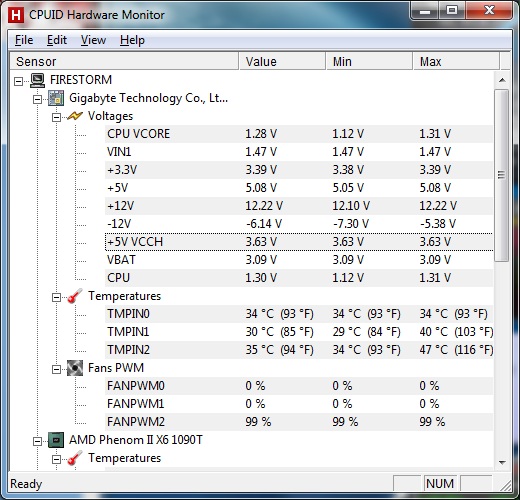The image size is (520, 500).
Task: Select the TMPIN2 temperature row
Action: tap(299, 350)
